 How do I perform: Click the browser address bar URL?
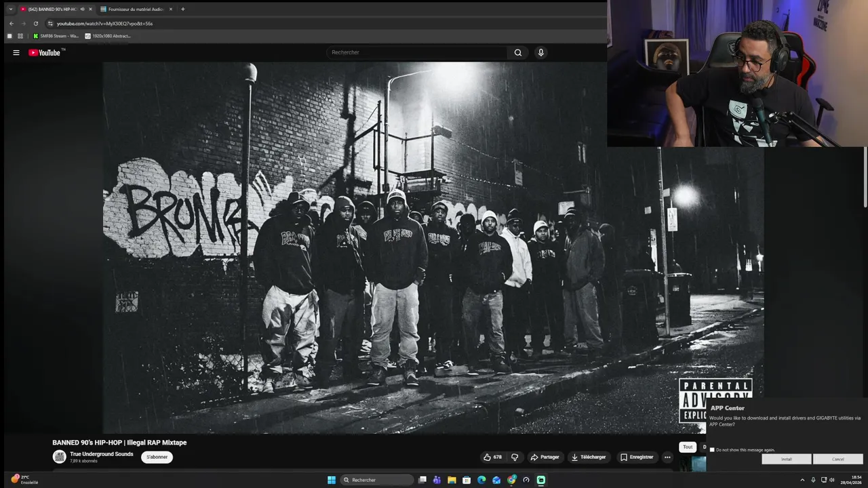coord(104,23)
